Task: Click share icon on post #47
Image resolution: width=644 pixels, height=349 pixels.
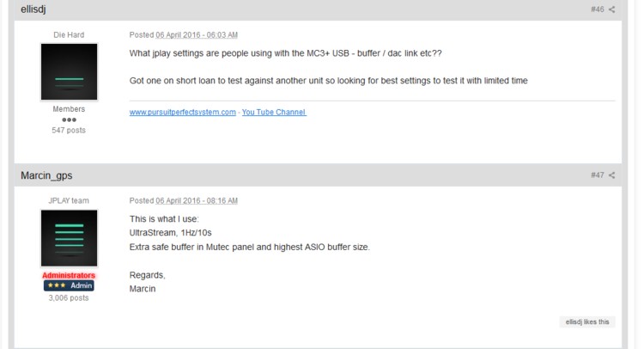Action: [x=612, y=175]
